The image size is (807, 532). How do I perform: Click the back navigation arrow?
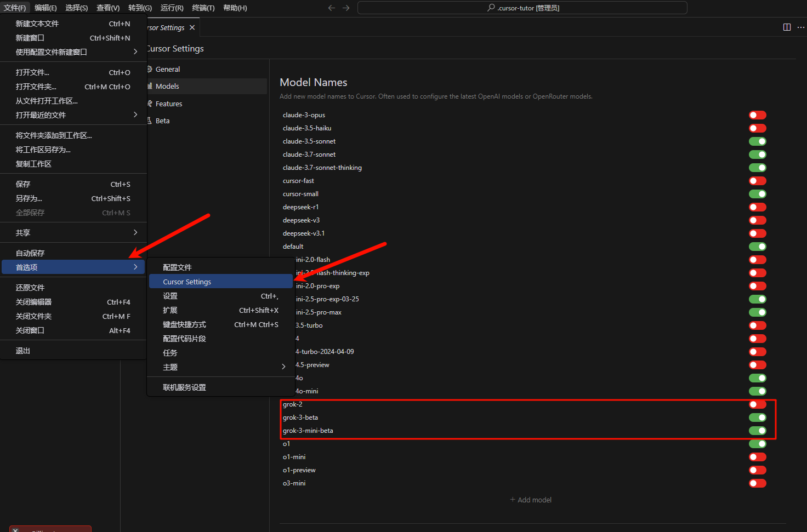331,8
